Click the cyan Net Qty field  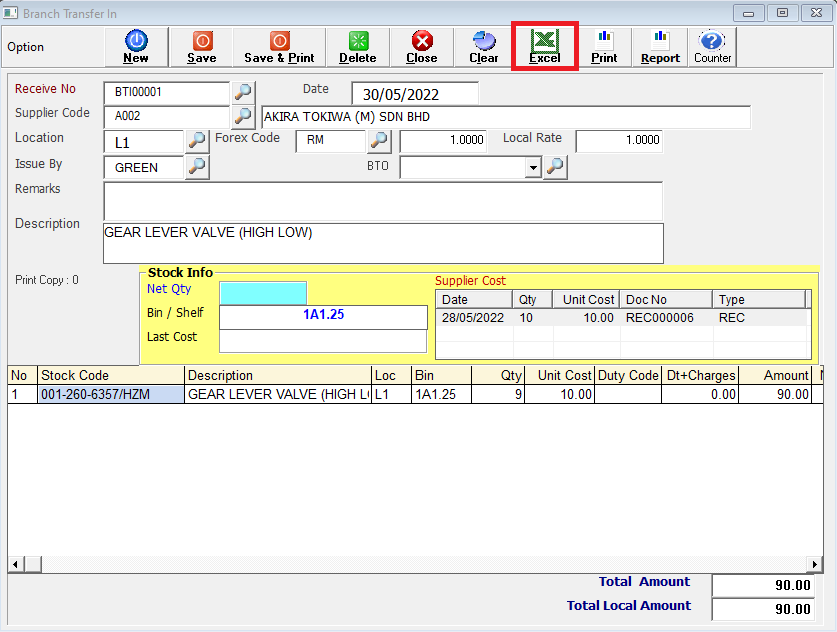263,293
